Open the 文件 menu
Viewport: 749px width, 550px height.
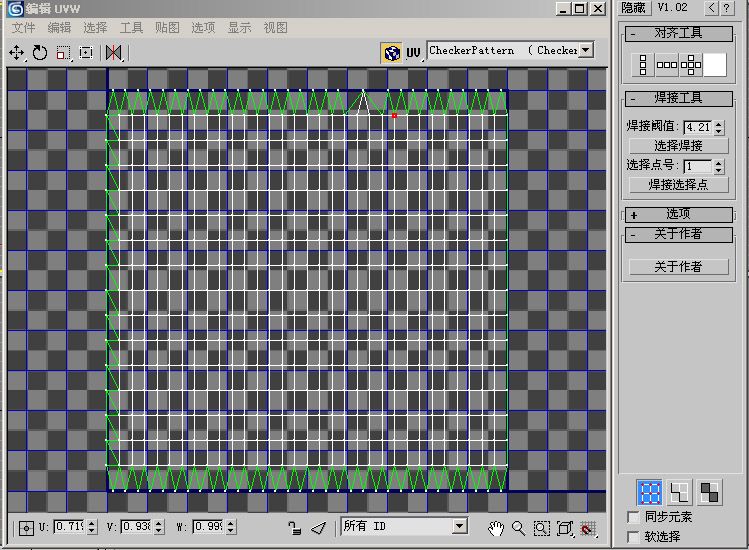click(23, 28)
